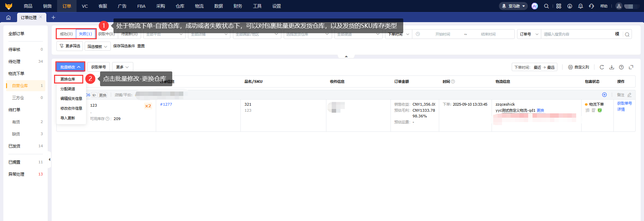Open the AI assistant icon
Viewport: 644px width, 221px height.
[x=535, y=6]
